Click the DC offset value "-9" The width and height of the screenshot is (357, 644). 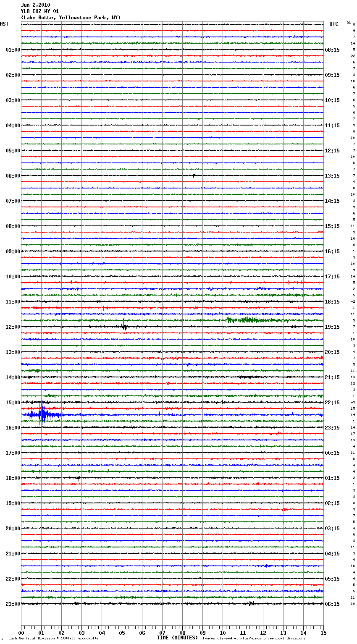pos(353,403)
